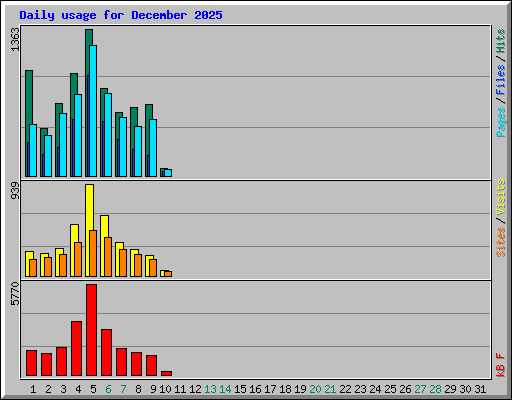This screenshot has height=400, width=512.
Task: Click green weekend day label 27
Action: tap(420, 389)
